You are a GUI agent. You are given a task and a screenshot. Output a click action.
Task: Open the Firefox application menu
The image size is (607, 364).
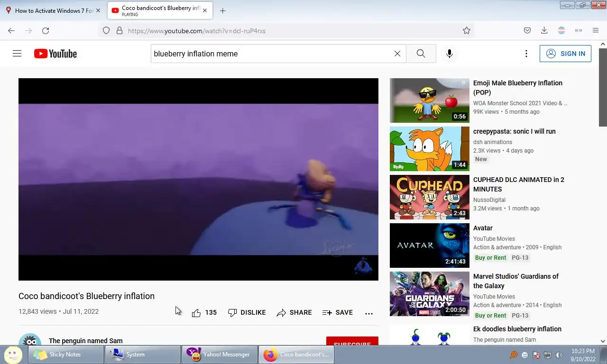[596, 30]
